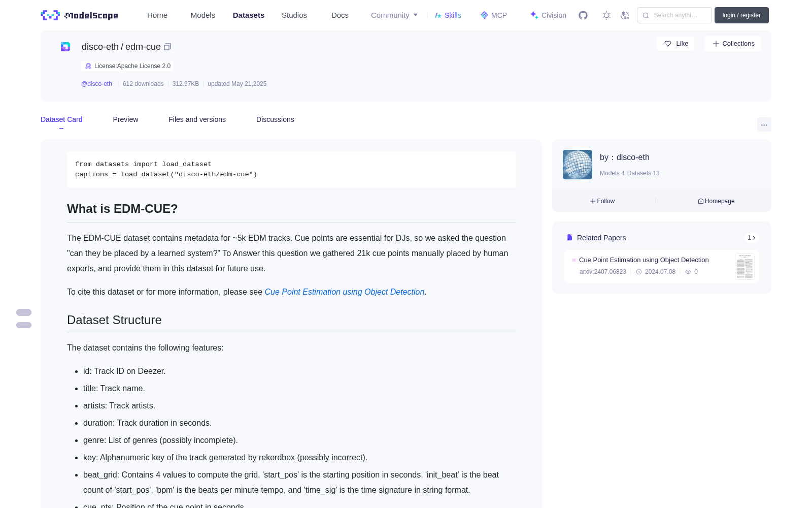Viewport: 812px width, 508px height.
Task: Toggle the light/dark theme sun icon
Action: 606,15
